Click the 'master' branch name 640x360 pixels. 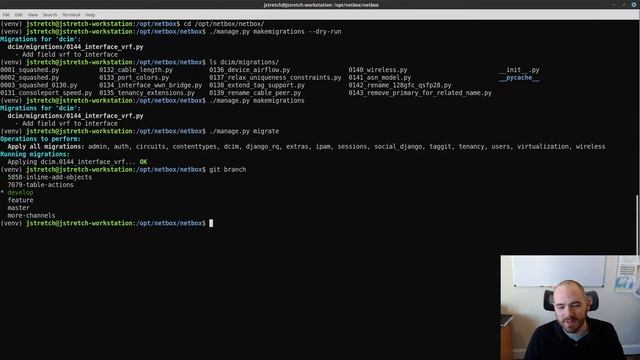click(18, 208)
